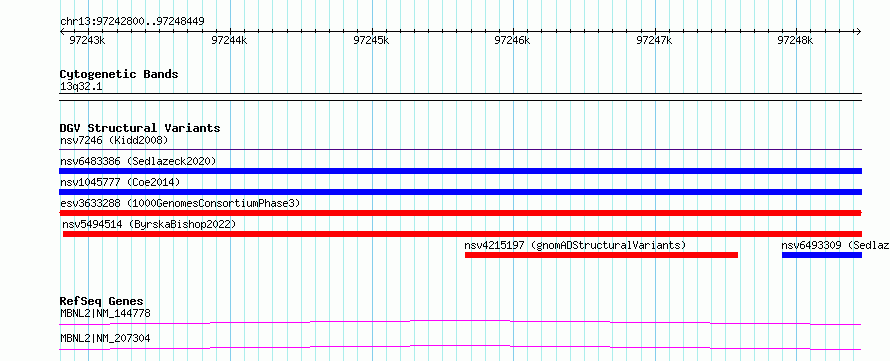Click the DGV Structural Variants track title

pos(140,128)
